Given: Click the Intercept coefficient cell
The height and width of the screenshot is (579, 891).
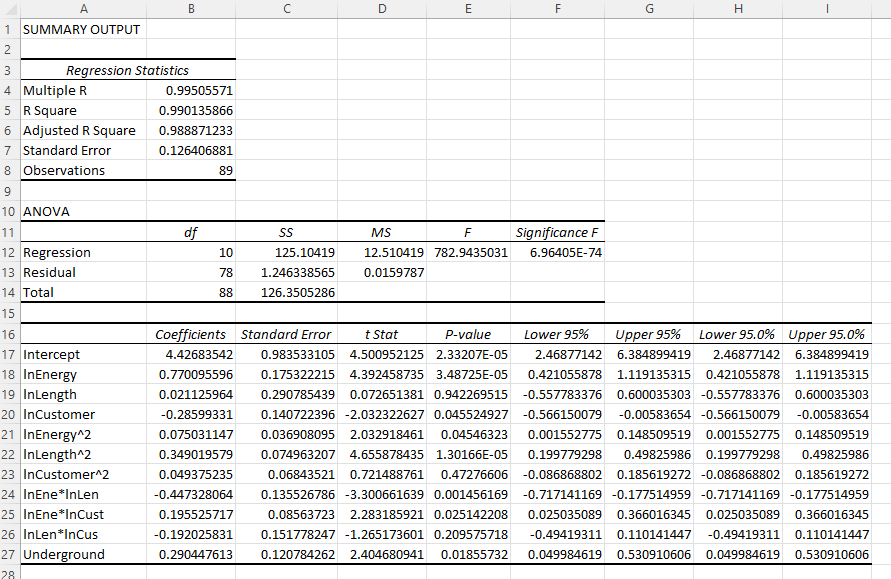Looking at the screenshot, I should 190,354.
